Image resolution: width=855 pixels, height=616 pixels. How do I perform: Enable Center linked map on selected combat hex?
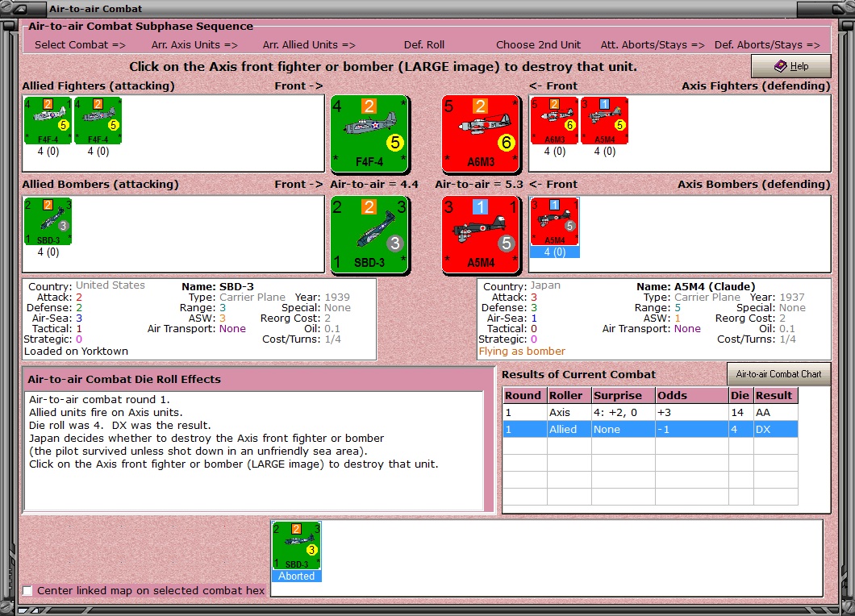coord(27,590)
